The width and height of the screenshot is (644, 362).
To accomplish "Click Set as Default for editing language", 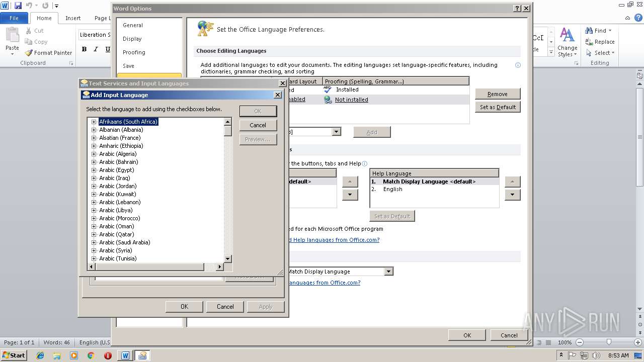I will coord(498,107).
